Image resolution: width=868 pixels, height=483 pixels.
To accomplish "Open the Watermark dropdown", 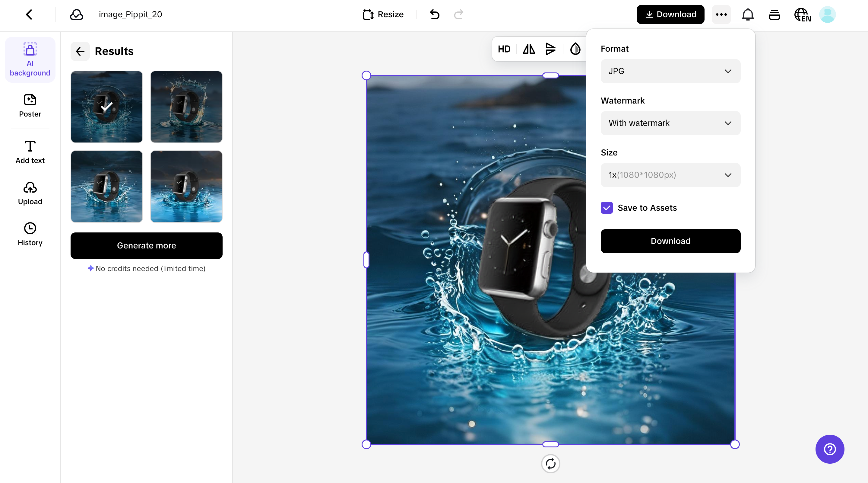I will 670,123.
